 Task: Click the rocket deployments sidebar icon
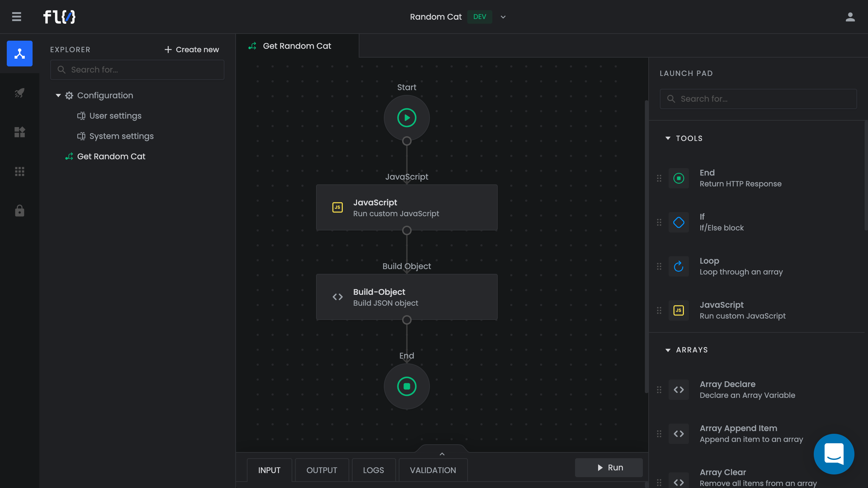20,93
